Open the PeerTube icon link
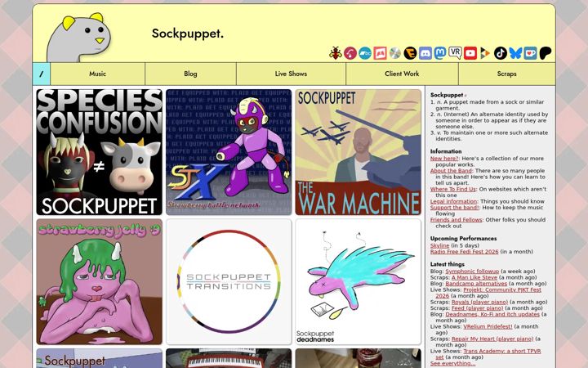Image resolution: width=588 pixels, height=368 pixels. [485, 53]
